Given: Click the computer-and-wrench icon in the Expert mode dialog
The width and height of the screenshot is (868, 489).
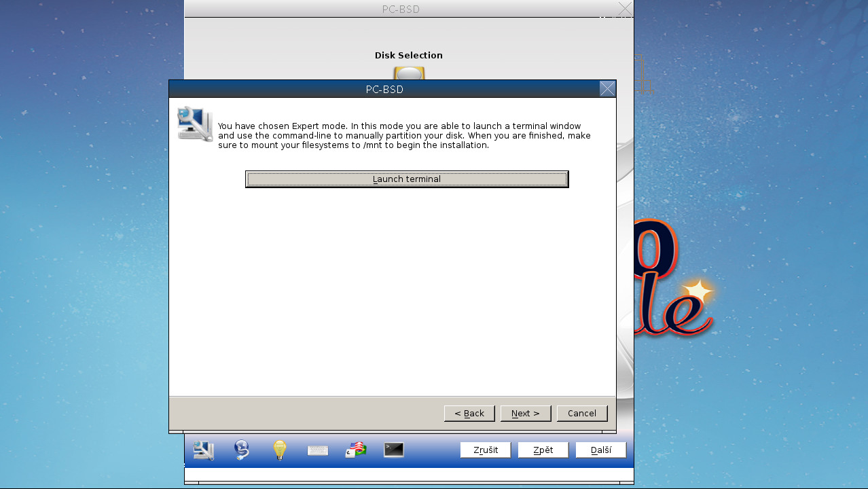Looking at the screenshot, I should [x=194, y=124].
